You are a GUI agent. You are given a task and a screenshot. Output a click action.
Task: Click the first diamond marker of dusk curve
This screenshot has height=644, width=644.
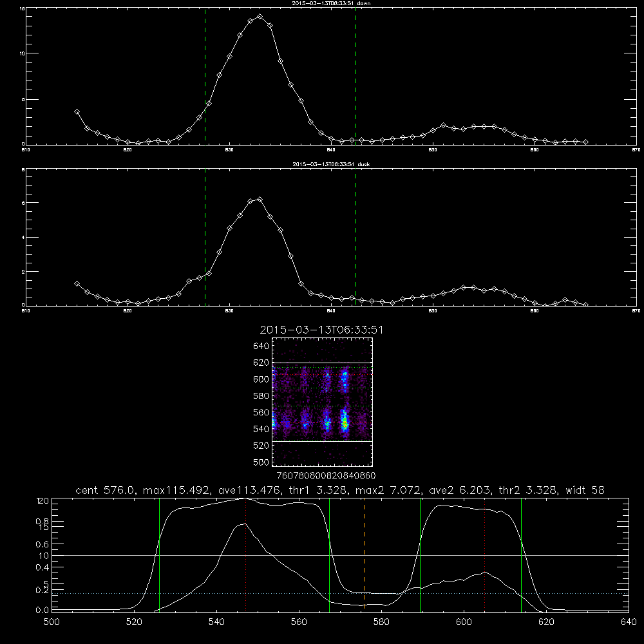tap(77, 283)
